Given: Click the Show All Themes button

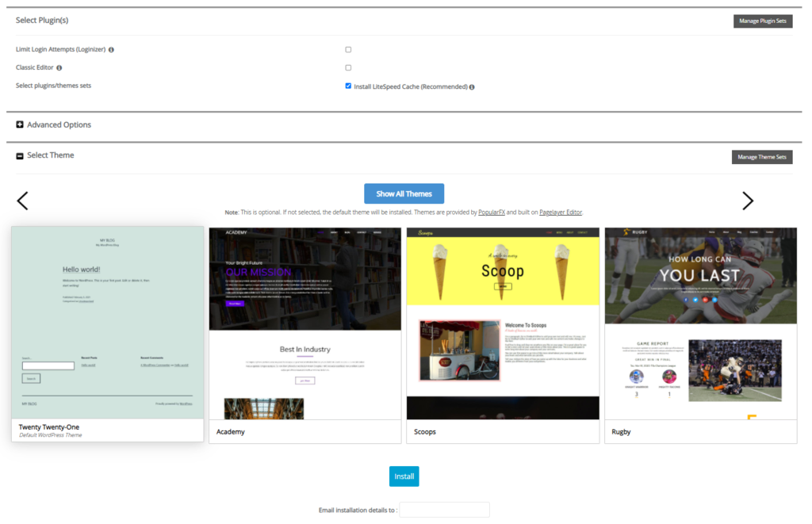Looking at the screenshot, I should coord(404,193).
